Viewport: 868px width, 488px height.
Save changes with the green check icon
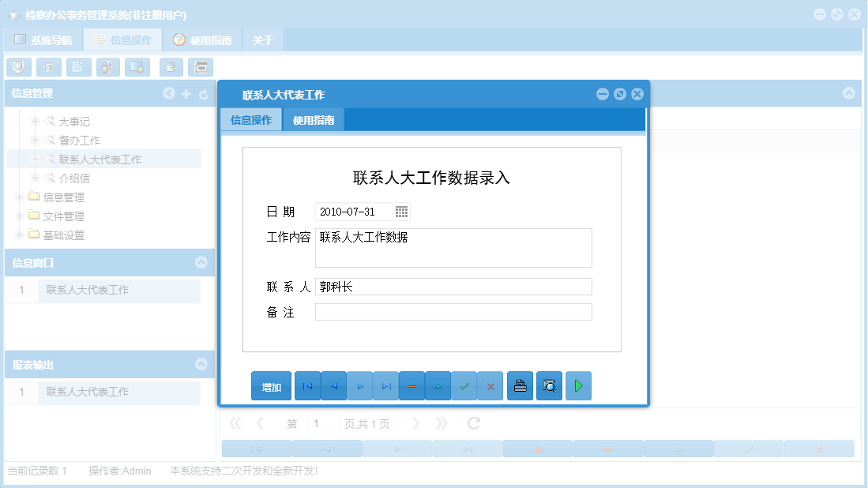coord(464,385)
